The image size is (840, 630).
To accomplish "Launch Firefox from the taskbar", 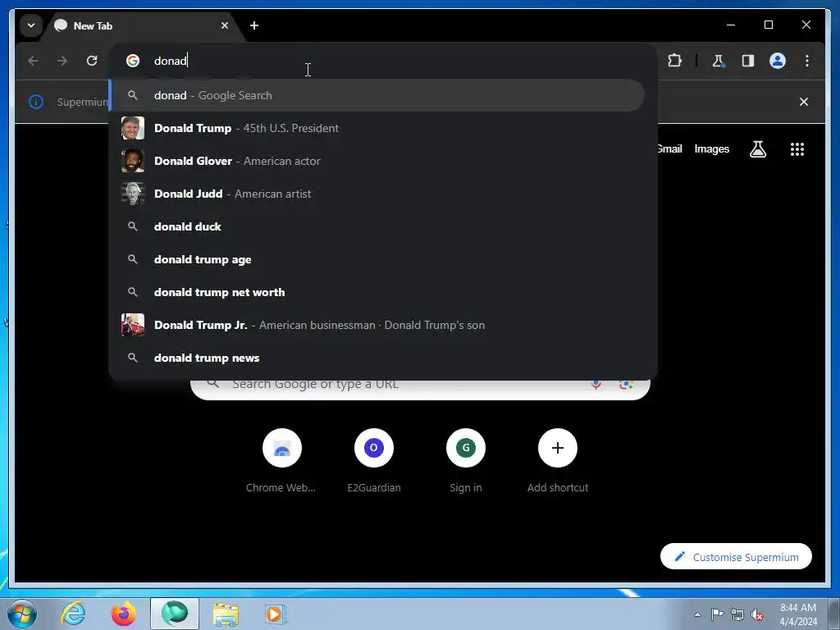I will [x=124, y=614].
